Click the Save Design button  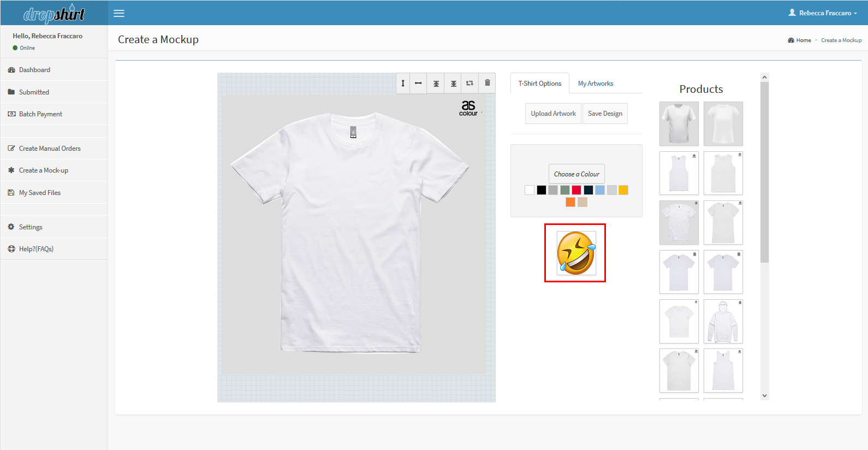point(605,114)
